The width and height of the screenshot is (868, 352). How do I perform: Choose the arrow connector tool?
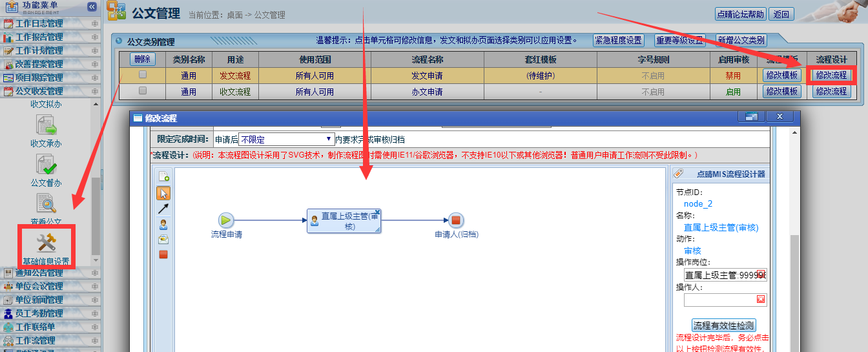pos(163,208)
